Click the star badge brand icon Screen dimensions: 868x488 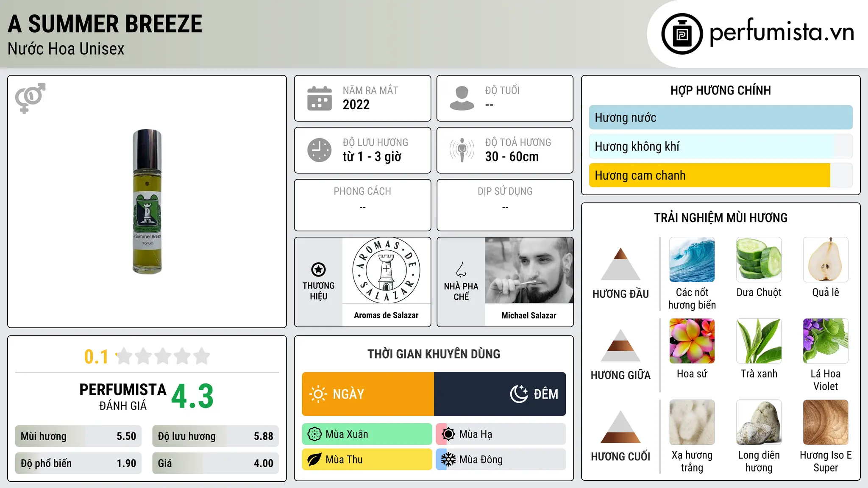(x=318, y=269)
